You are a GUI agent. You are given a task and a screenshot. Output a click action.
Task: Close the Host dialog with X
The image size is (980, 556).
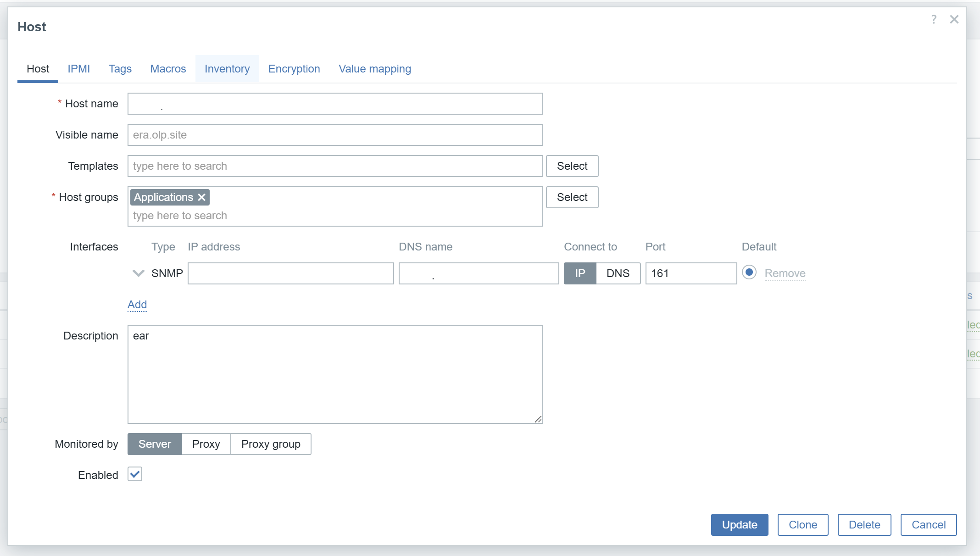pos(954,19)
